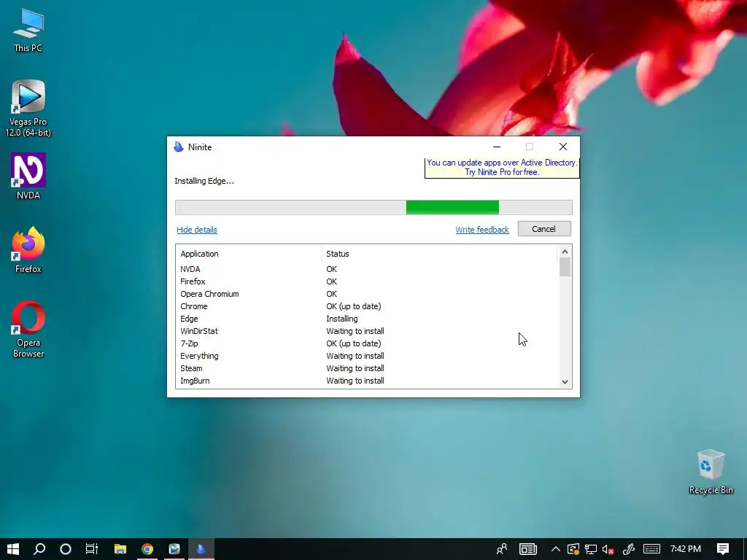747x560 pixels.
Task: Select the Opera Browser desktop shortcut
Action: [x=28, y=329]
